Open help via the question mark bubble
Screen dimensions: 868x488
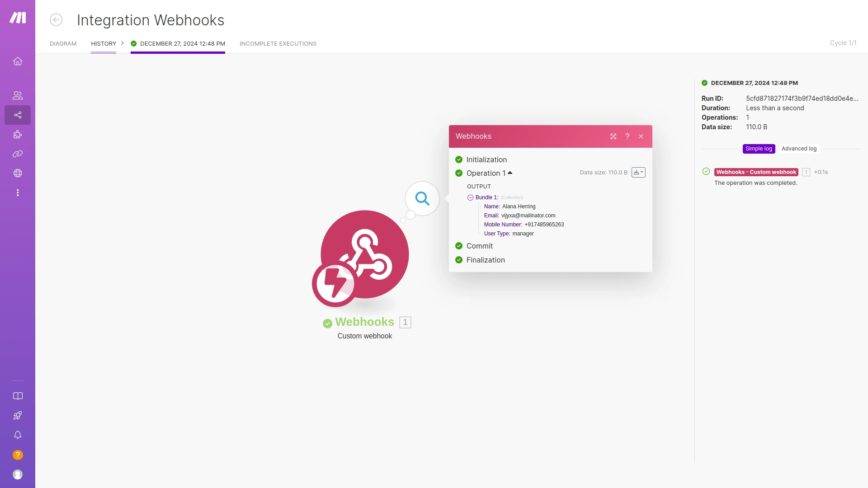click(x=18, y=455)
